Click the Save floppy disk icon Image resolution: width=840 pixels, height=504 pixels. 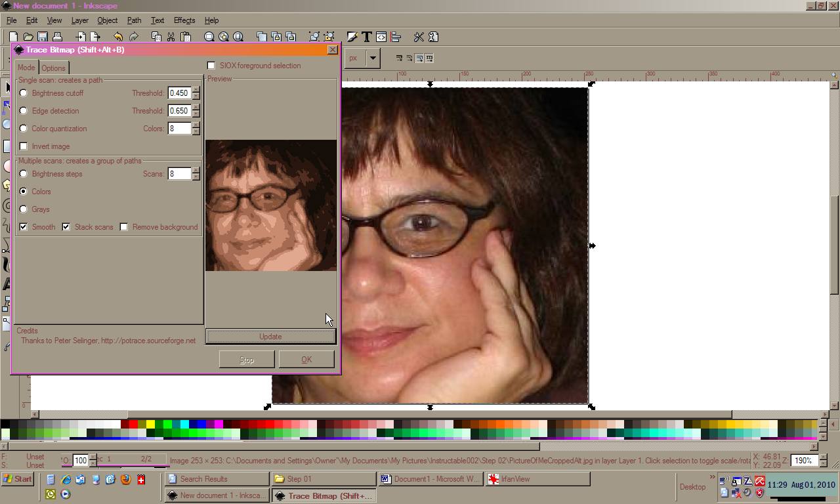(x=43, y=37)
